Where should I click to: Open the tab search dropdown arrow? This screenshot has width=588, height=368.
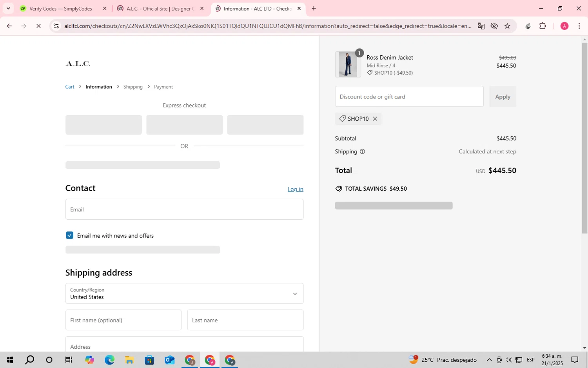[x=8, y=8]
